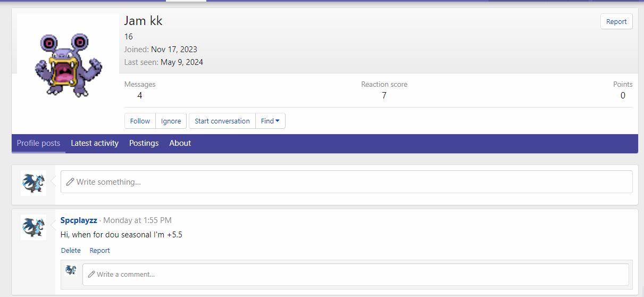Click the small avatar beside comment box
This screenshot has width=644, height=297.
71,270
